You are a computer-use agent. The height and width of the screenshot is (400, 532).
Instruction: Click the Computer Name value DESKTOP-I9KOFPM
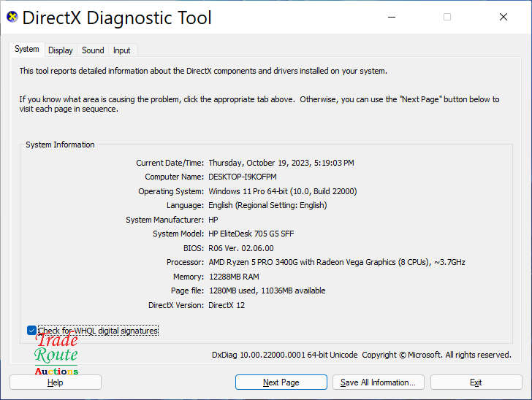(243, 177)
